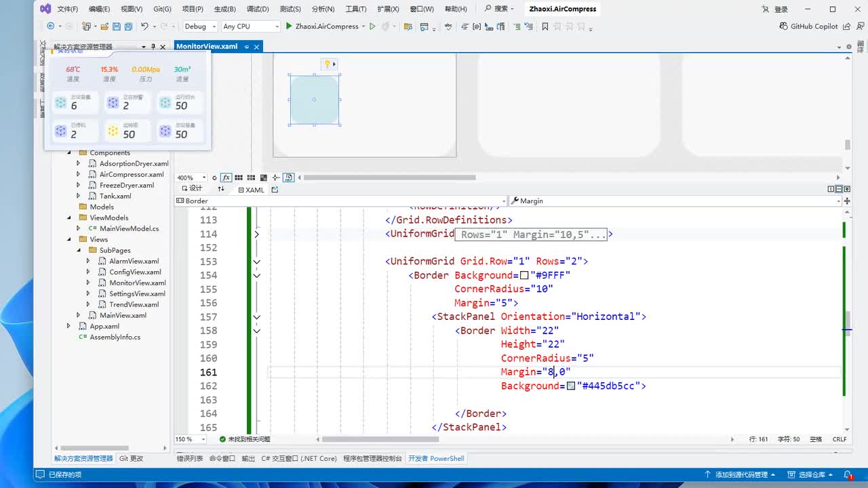Toggle the snap grid display button
This screenshot has height=488, width=868.
(239, 178)
